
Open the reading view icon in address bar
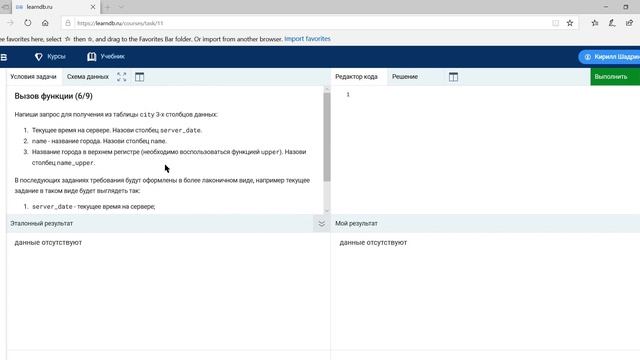click(556, 23)
